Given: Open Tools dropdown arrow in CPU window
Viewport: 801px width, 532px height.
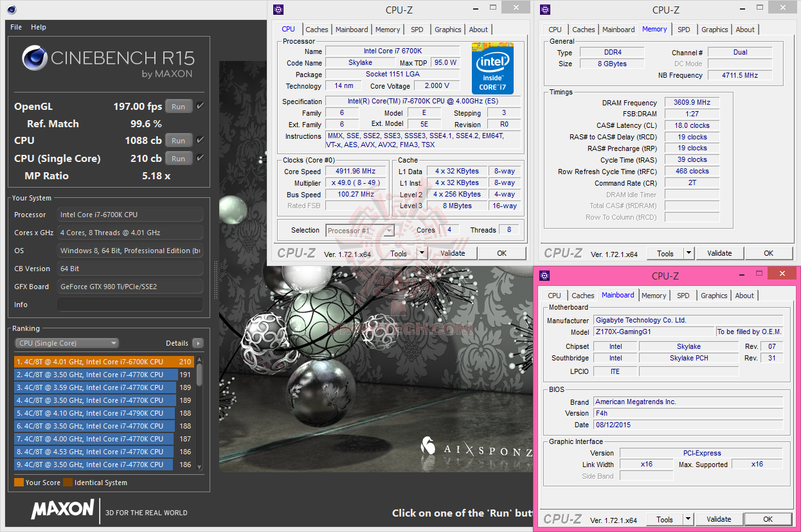Looking at the screenshot, I should click(x=422, y=253).
